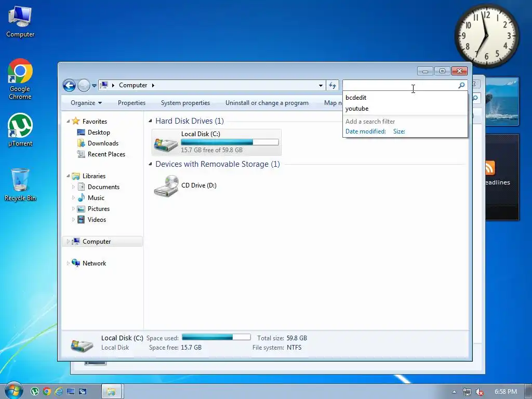Screen dimensions: 532x399
Task: Click the Switch between windows taskbar icon
Action: pyautogui.click(x=83, y=392)
